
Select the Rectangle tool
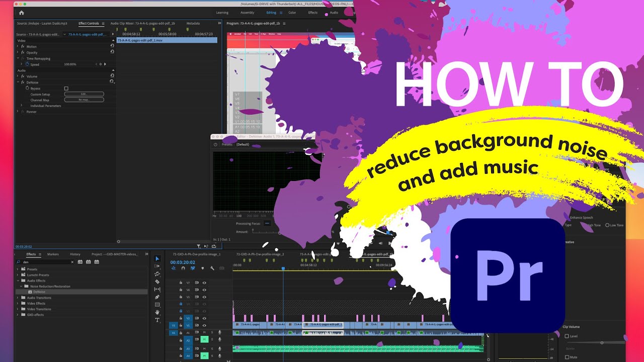point(157,305)
